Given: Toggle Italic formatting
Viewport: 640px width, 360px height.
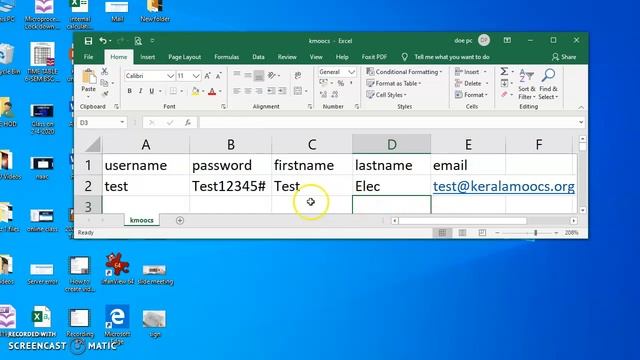Looking at the screenshot, I should 140,91.
